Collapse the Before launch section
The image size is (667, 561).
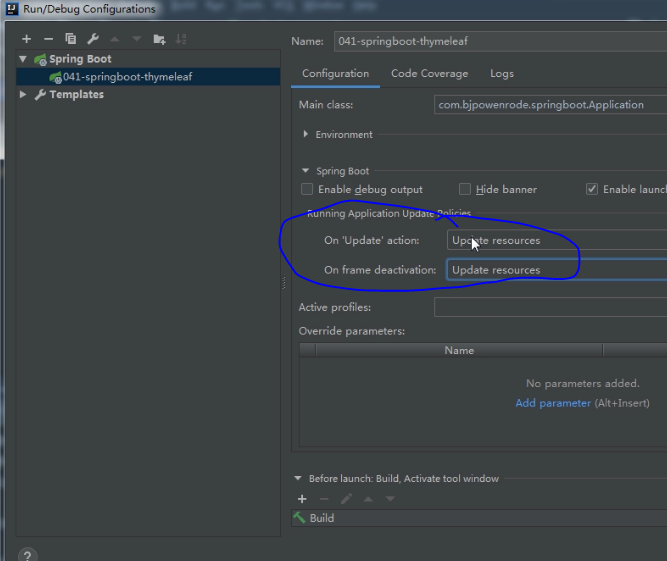(x=298, y=478)
